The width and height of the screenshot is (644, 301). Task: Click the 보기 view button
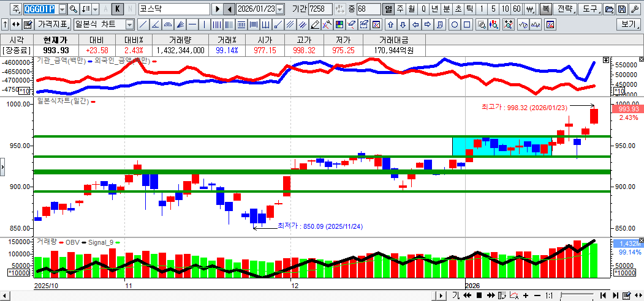[629, 25]
